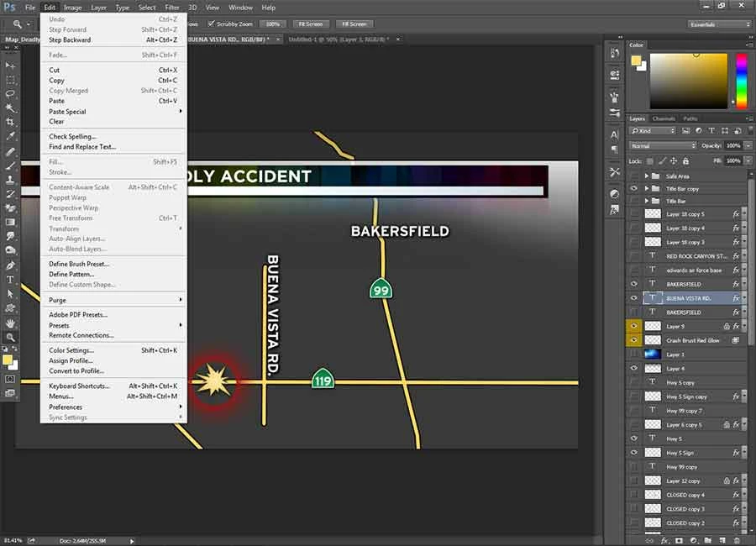Click the add layer style fx icon
This screenshot has width=756, height=546.
click(664, 541)
